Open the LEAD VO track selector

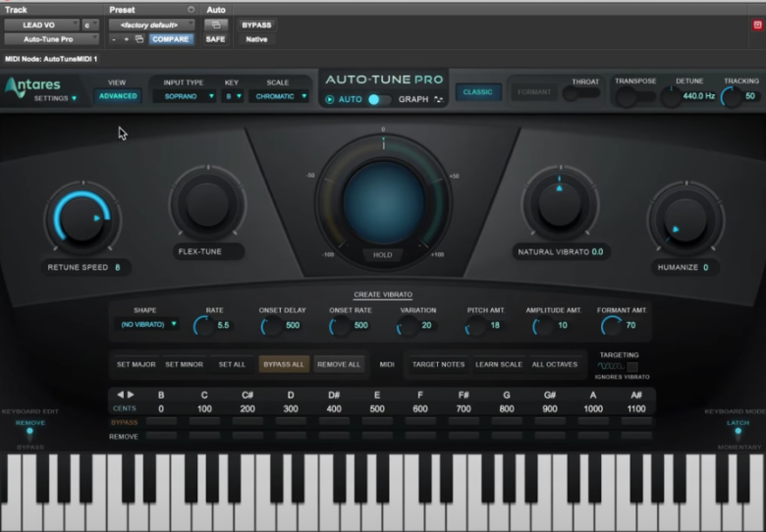point(41,25)
